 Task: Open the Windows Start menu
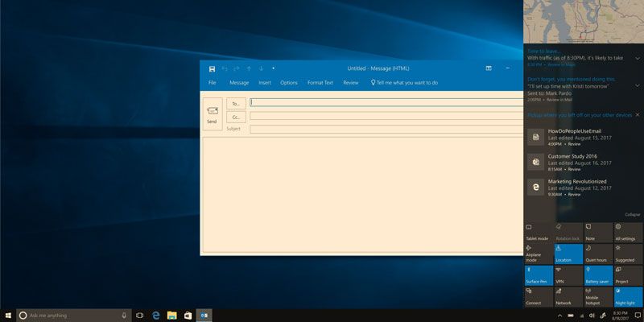pos(8,315)
